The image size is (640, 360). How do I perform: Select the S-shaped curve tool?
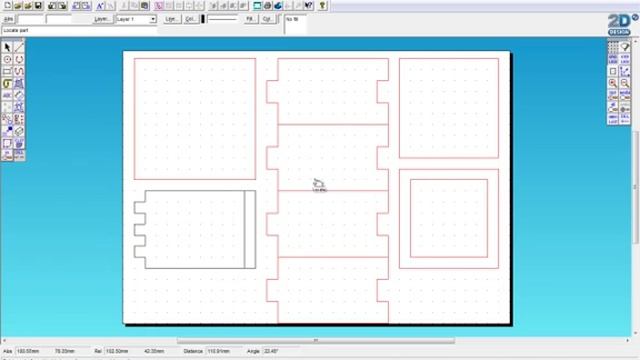[19, 71]
